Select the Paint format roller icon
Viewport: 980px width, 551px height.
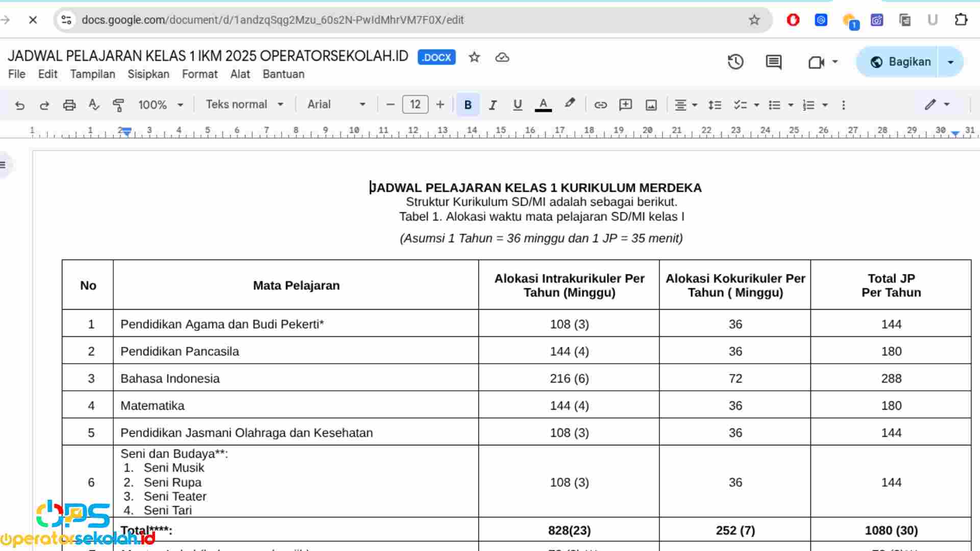118,105
